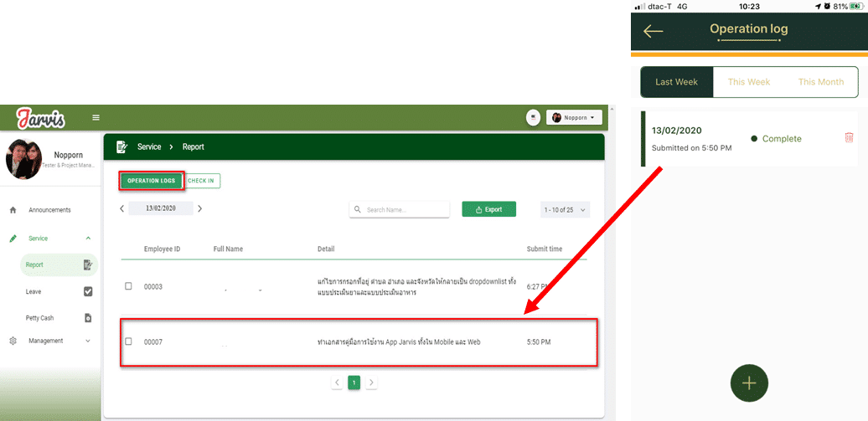Viewport: 868px width, 421px height.
Task: Open the Announcements home icon
Action: point(13,210)
